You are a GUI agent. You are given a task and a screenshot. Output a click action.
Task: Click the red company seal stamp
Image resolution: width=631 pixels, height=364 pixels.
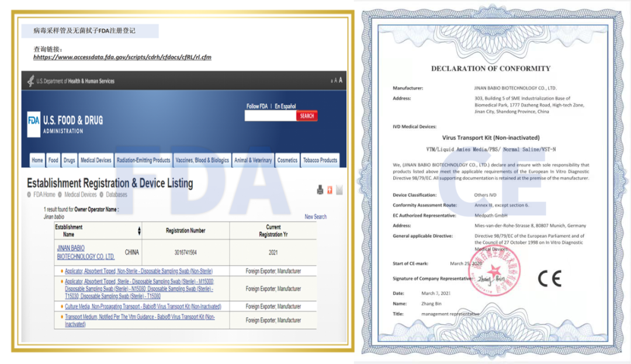[495, 271]
